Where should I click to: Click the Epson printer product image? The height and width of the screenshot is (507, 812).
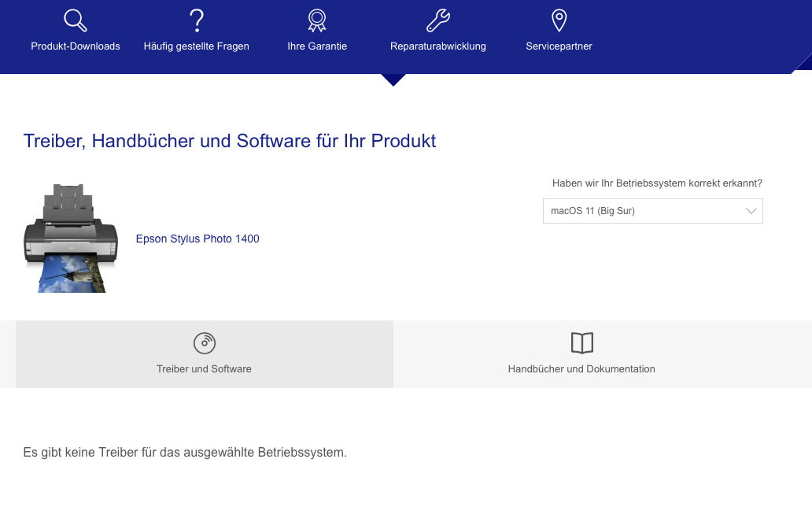coord(71,239)
